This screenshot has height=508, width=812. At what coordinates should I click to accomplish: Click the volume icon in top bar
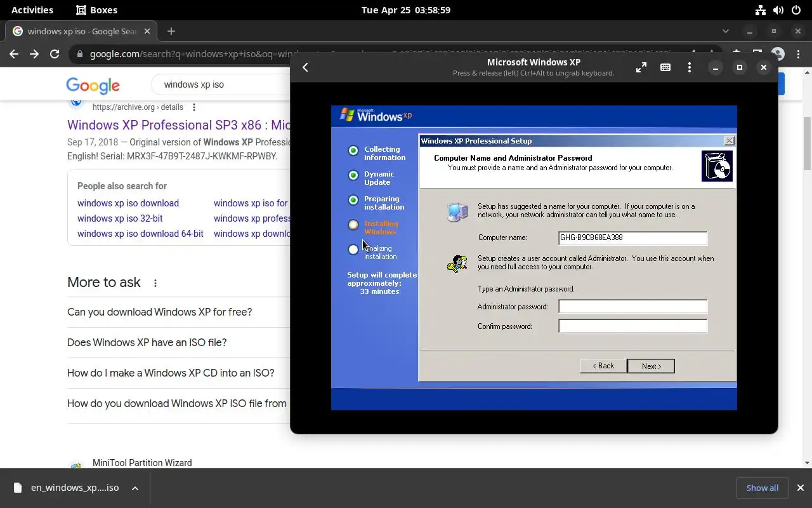[778, 10]
